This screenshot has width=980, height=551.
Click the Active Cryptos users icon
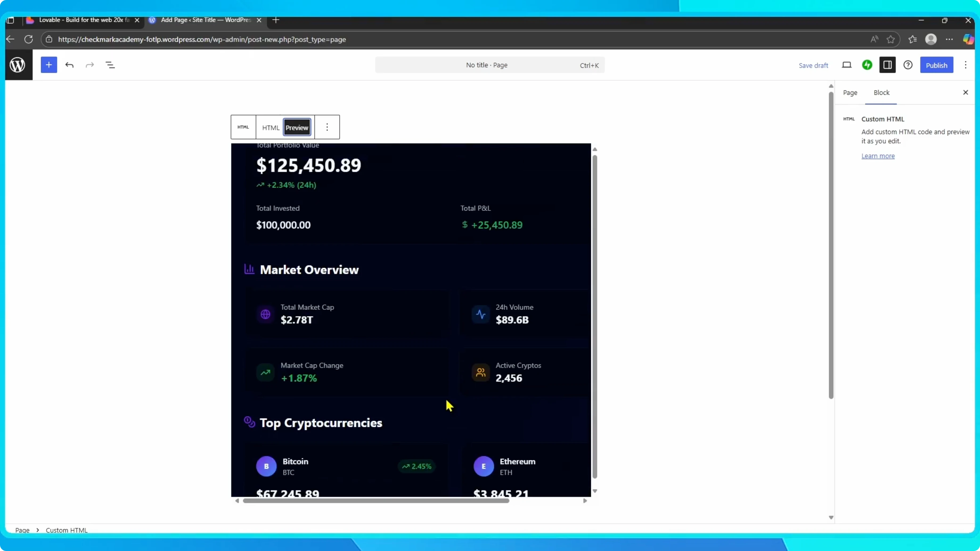(481, 372)
